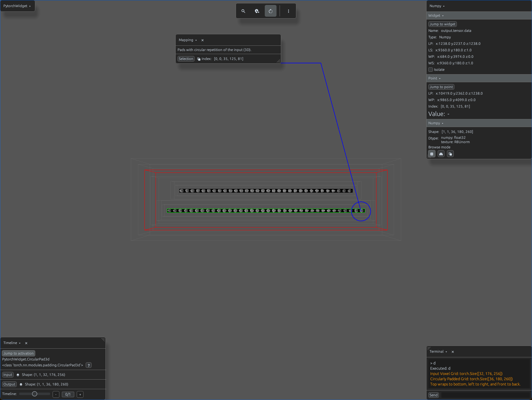Click the Selection button in Mapping panel

(x=186, y=59)
